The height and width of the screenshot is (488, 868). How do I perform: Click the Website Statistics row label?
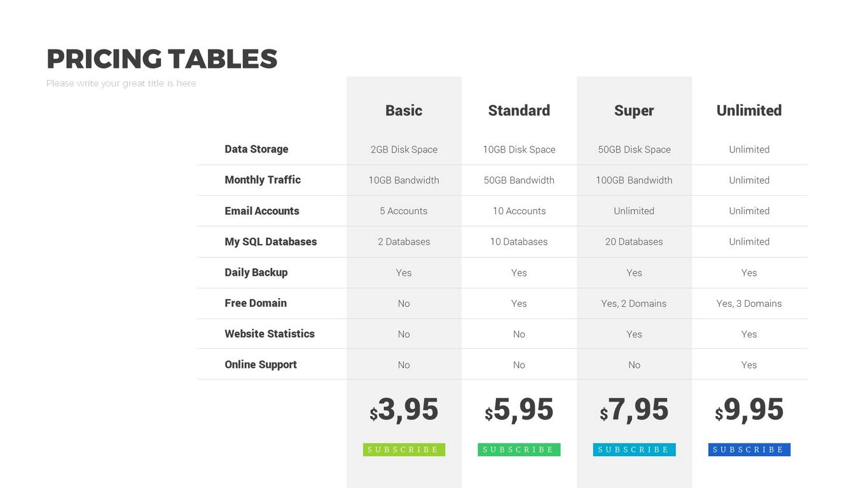[270, 334]
